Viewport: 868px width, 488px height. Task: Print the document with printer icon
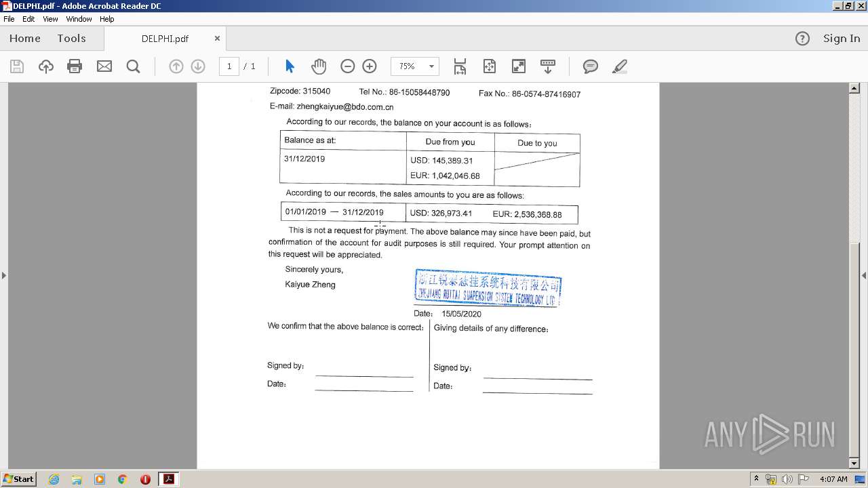click(75, 66)
